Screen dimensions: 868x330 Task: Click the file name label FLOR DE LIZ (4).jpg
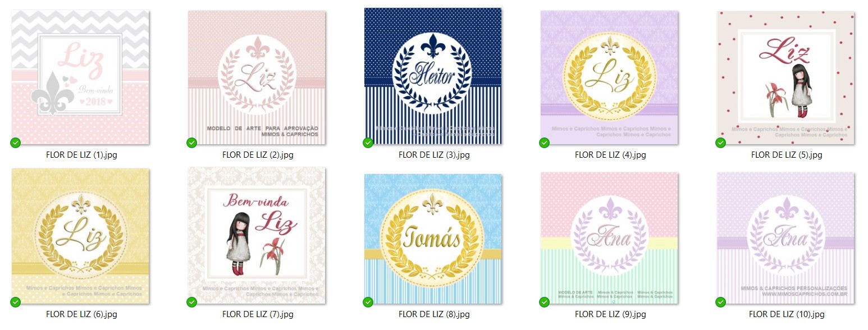point(610,155)
